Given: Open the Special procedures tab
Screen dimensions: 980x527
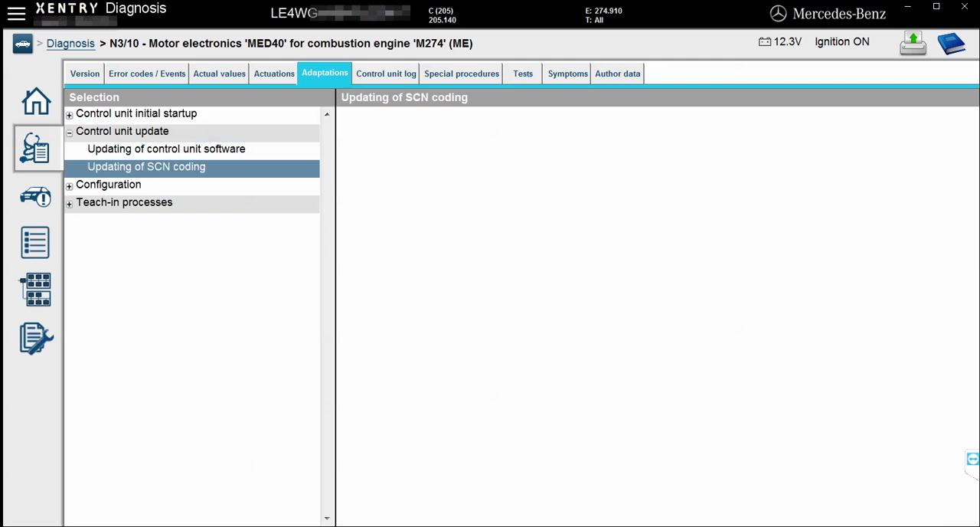Looking at the screenshot, I should (x=461, y=74).
